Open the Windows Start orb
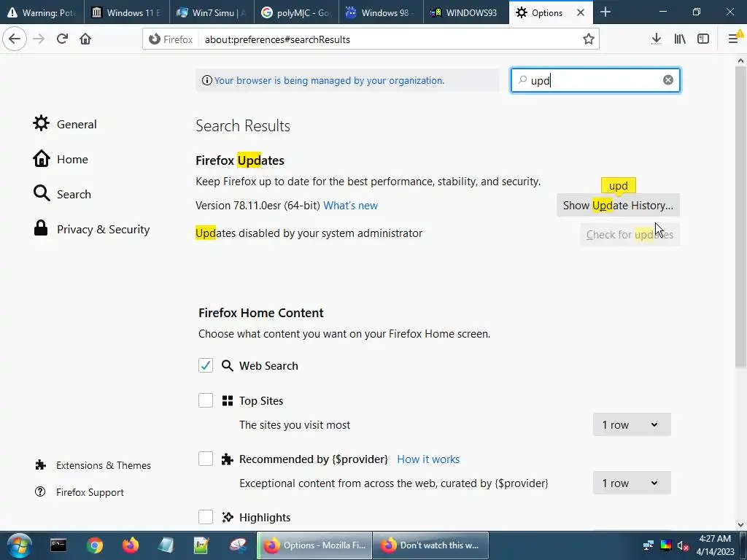This screenshot has height=560, width=747. [19, 545]
